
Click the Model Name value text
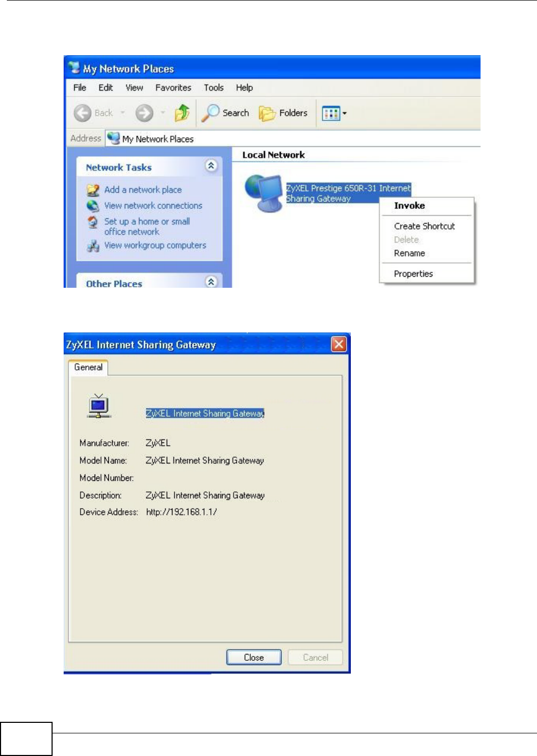pyautogui.click(x=205, y=460)
